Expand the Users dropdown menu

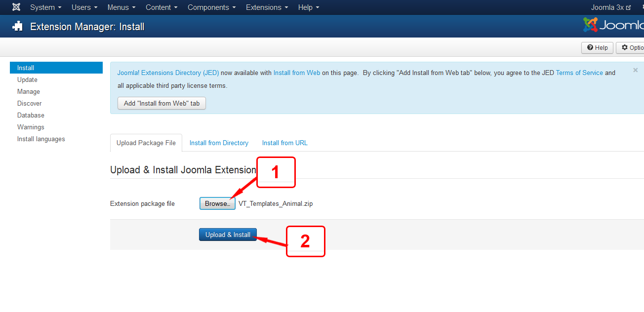[x=84, y=7]
